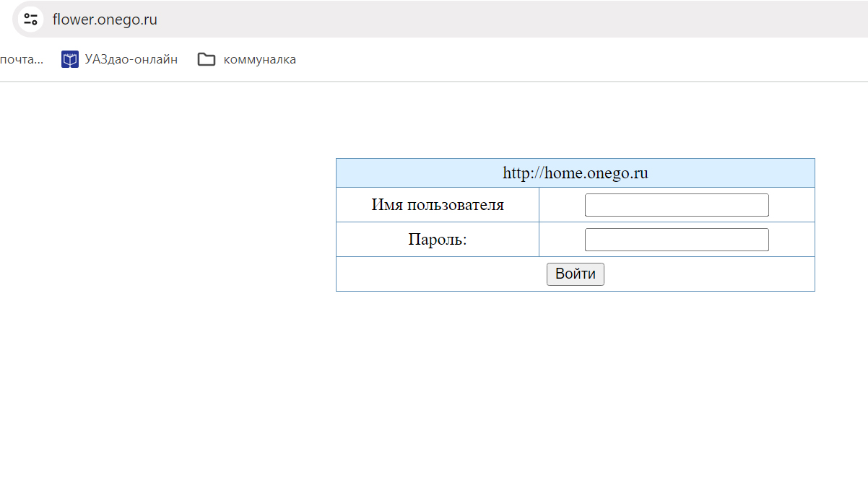Click light-blue header cell left of URL text

coord(412,173)
